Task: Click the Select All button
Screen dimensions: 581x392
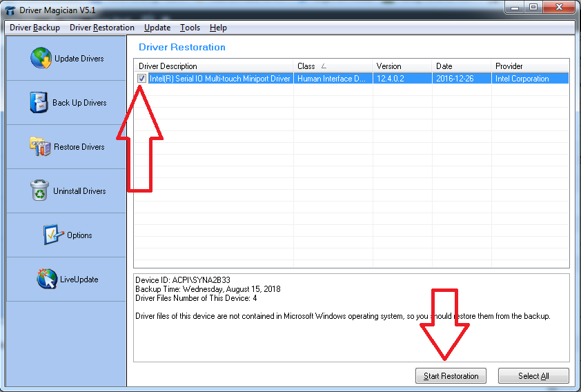Action: (533, 375)
